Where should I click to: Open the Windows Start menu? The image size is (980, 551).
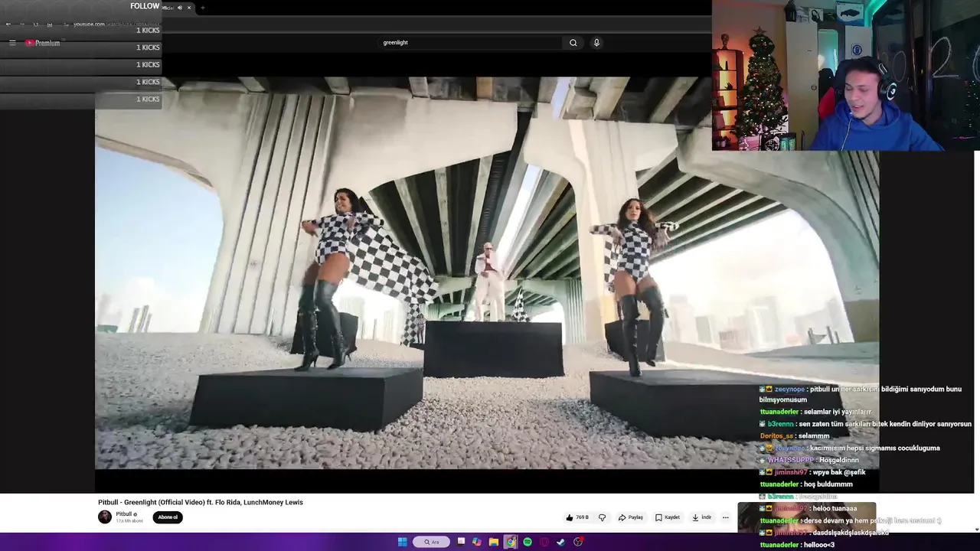tap(403, 542)
